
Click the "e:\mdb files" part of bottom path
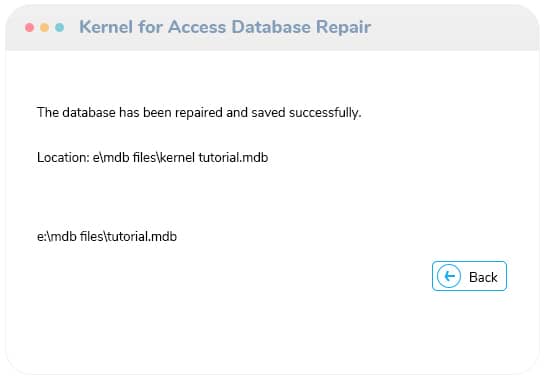pos(70,237)
